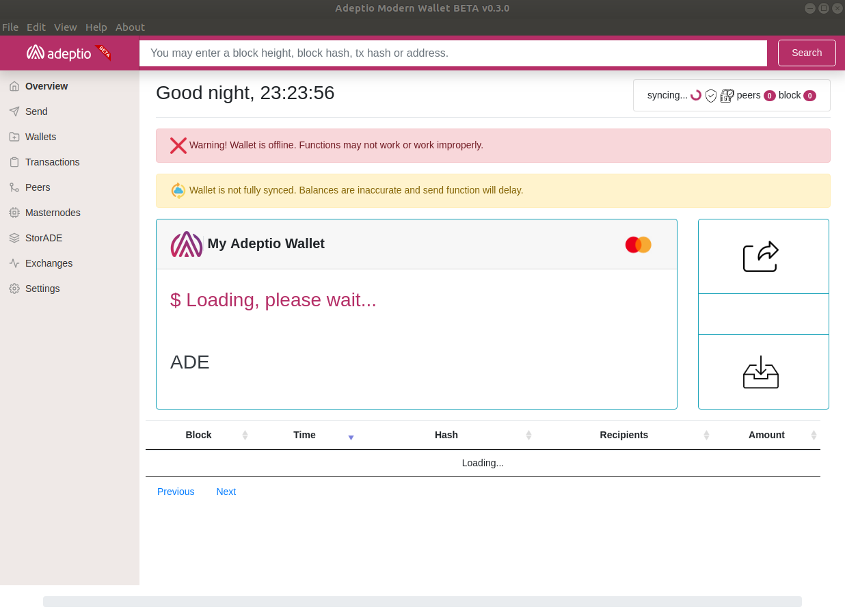This screenshot has height=616, width=845.
Task: Click the not fully synced warning message
Action: pos(356,190)
